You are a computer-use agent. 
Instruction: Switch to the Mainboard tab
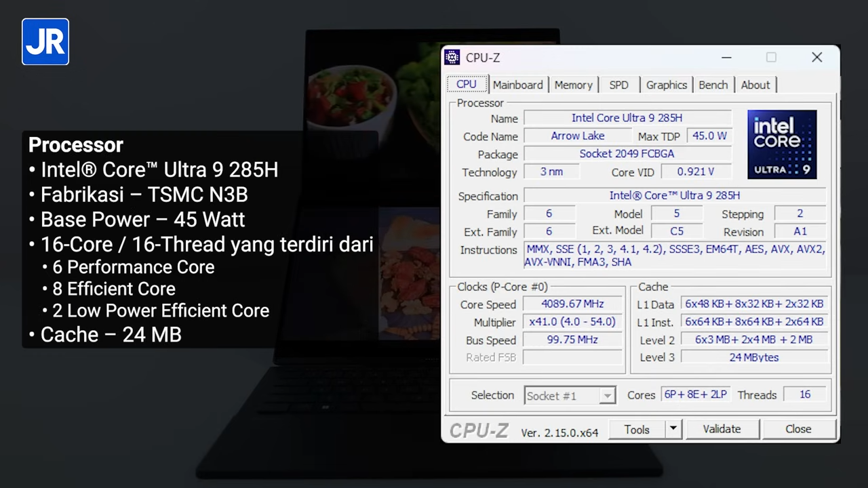[x=517, y=85]
